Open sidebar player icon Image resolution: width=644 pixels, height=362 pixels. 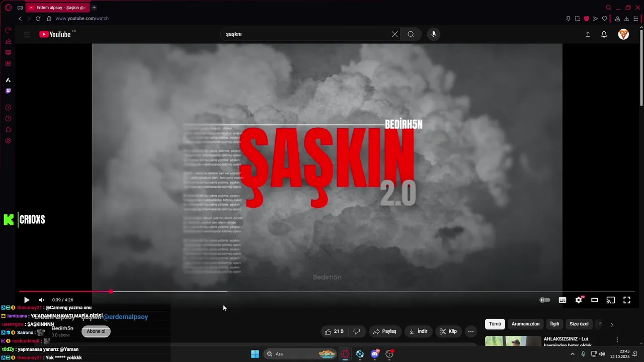8,108
